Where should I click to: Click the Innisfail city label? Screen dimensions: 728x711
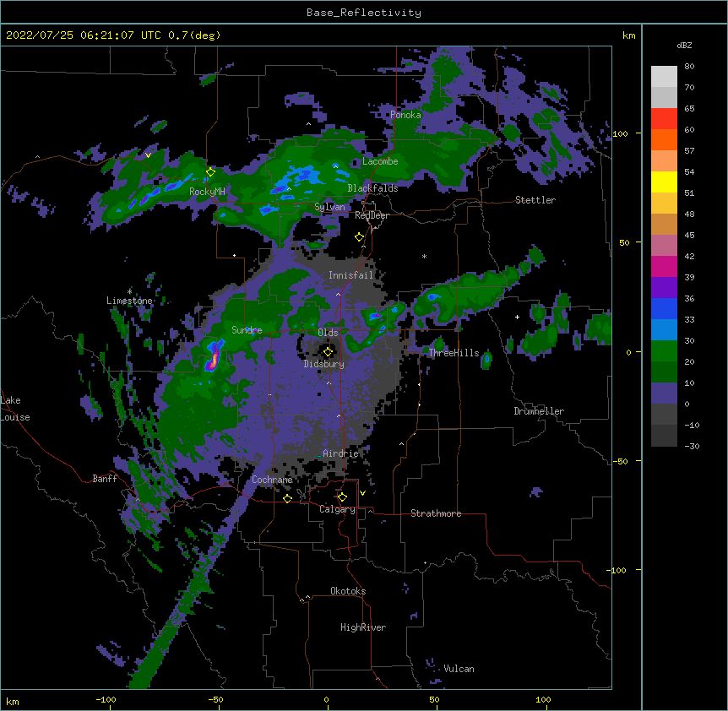(350, 275)
